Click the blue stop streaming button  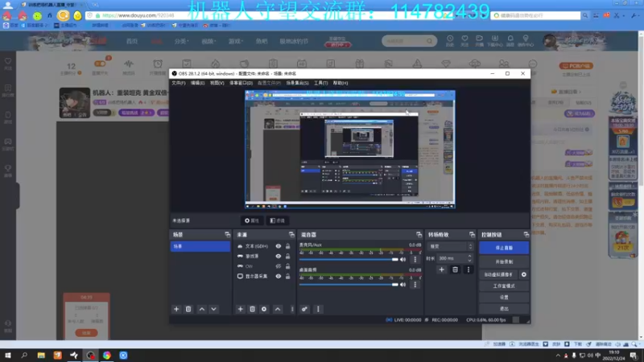pyautogui.click(x=504, y=248)
